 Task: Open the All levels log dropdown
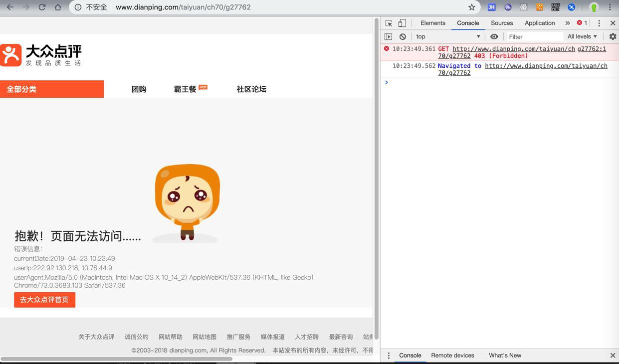582,36
